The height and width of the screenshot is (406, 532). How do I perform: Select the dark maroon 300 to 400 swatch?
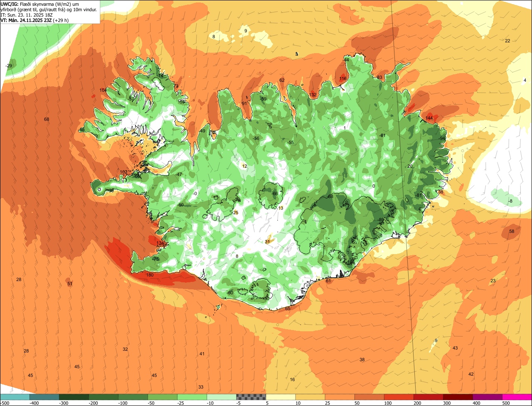[x=458, y=397]
